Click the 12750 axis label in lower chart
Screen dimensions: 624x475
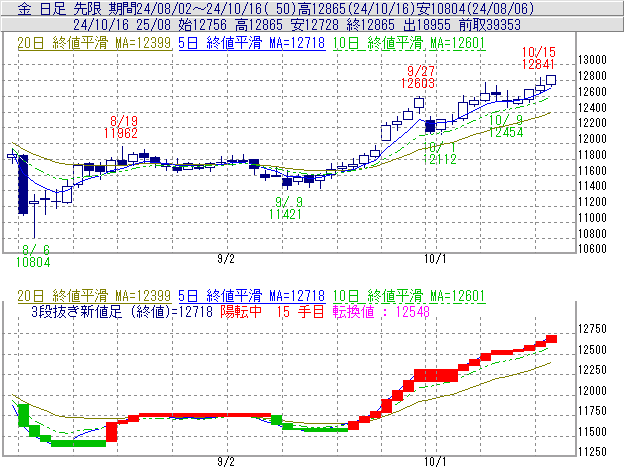point(594,329)
